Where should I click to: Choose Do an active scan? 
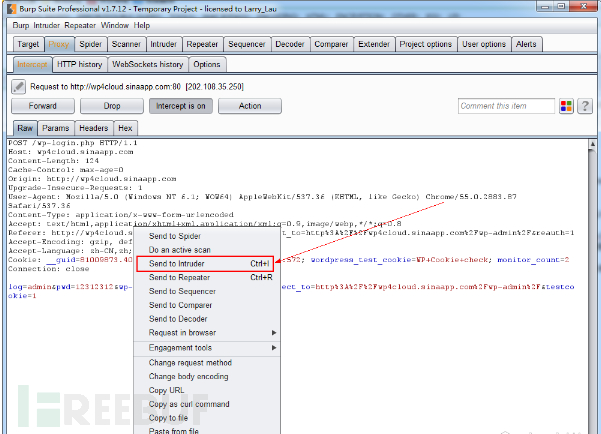pyautogui.click(x=207, y=250)
